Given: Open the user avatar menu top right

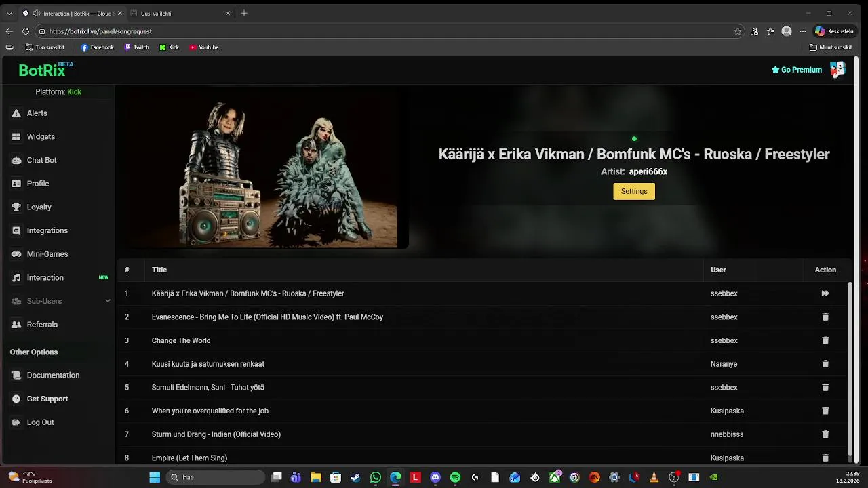Looking at the screenshot, I should (837, 69).
